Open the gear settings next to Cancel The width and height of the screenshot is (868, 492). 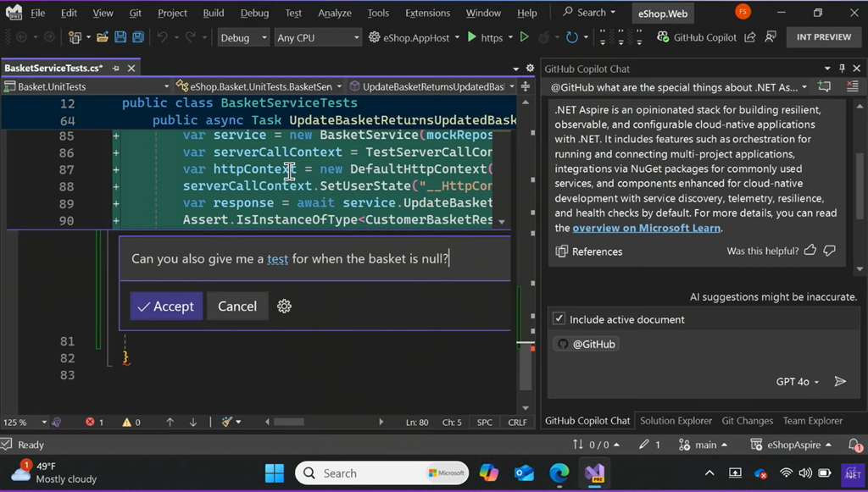click(284, 307)
